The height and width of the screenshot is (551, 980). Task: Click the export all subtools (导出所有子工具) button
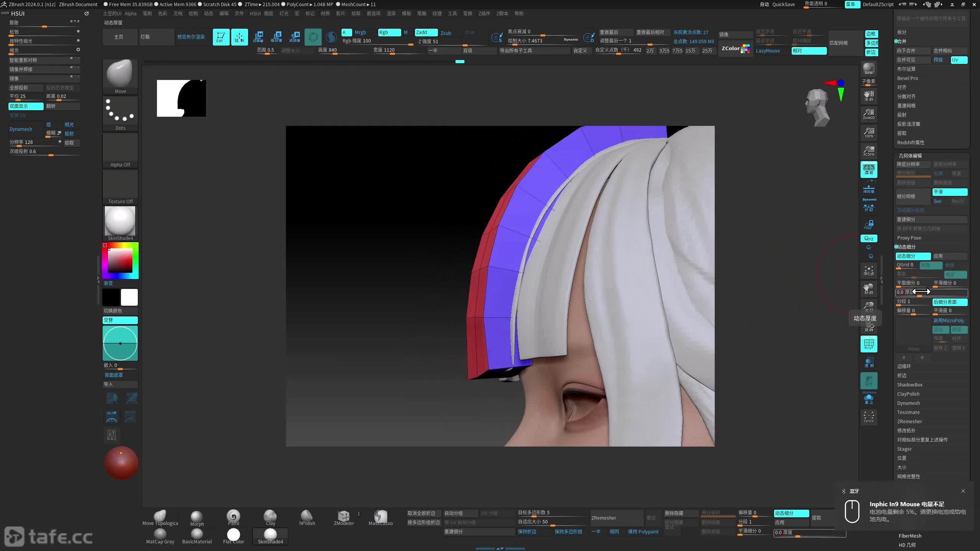click(534, 51)
